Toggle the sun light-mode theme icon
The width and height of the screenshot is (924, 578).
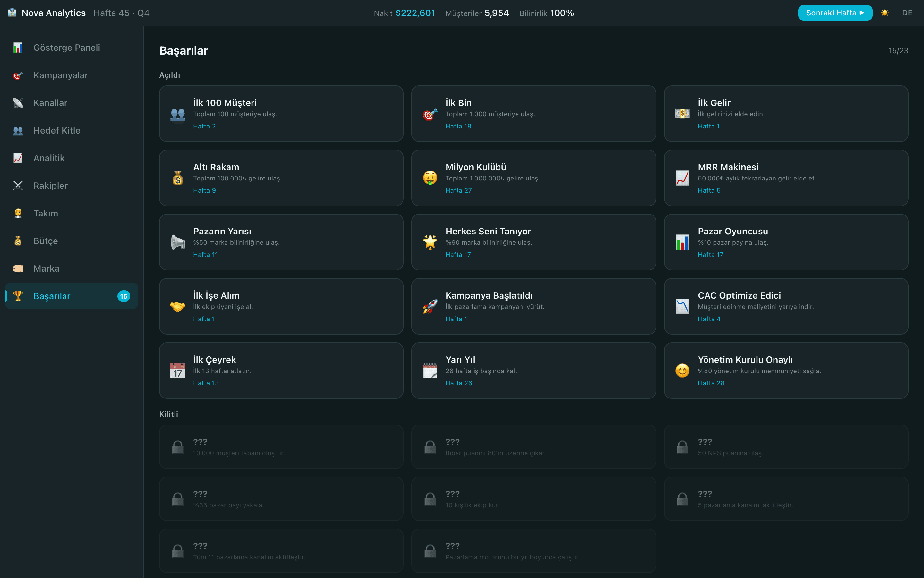885,13
